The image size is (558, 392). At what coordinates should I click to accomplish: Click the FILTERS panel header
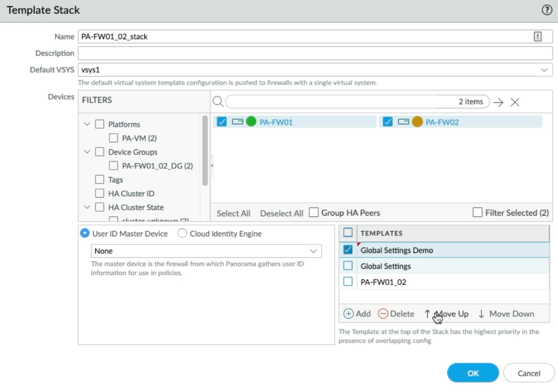pyautogui.click(x=97, y=100)
